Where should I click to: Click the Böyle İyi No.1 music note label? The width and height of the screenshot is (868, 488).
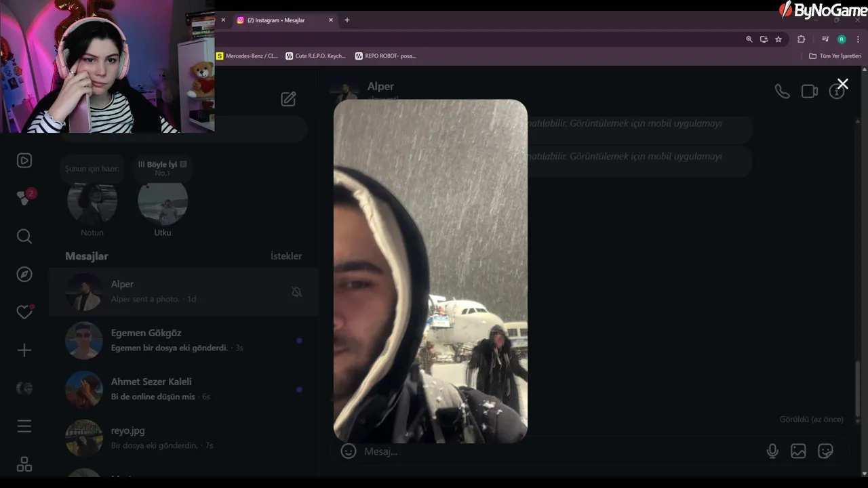[x=162, y=168]
